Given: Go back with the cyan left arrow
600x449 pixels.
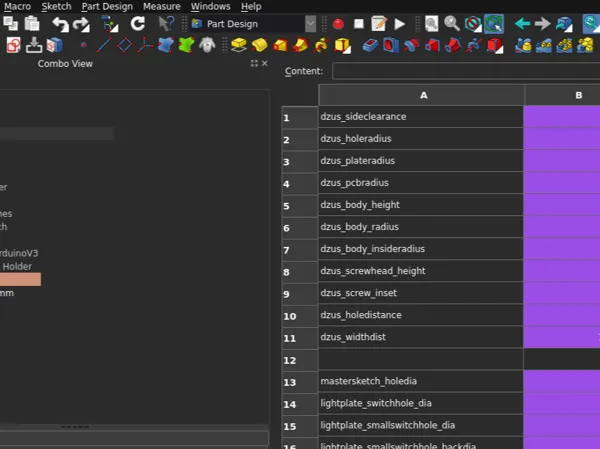Looking at the screenshot, I should tap(522, 24).
